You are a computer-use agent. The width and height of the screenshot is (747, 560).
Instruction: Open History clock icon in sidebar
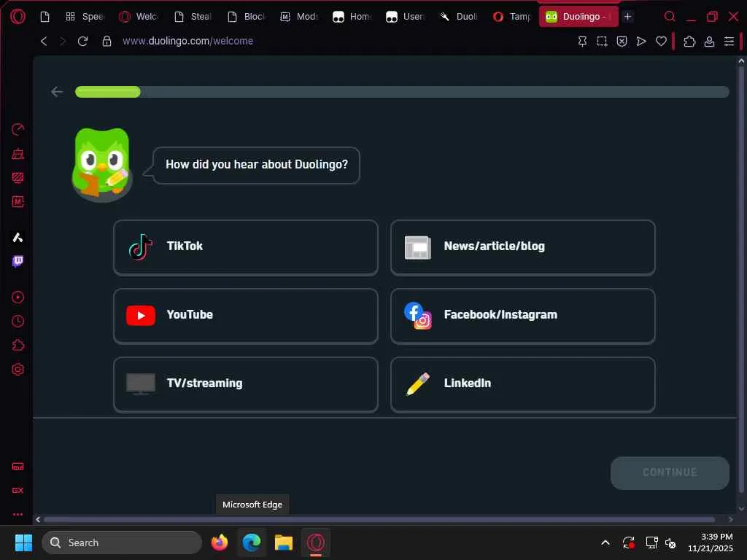[18, 321]
